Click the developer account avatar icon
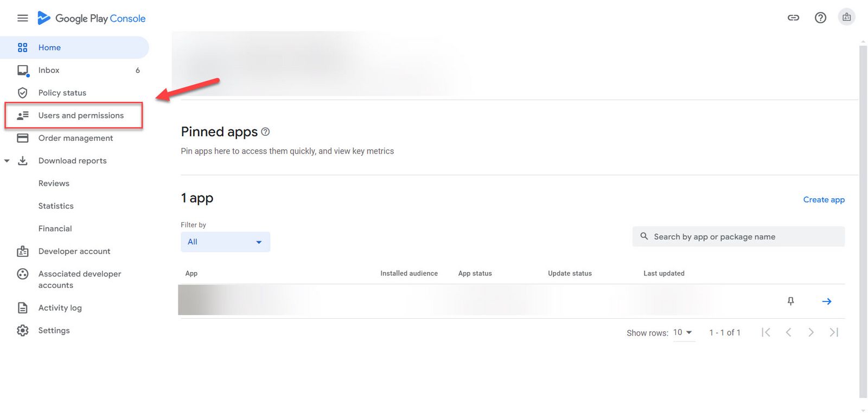Image resolution: width=868 pixels, height=416 pixels. click(846, 17)
